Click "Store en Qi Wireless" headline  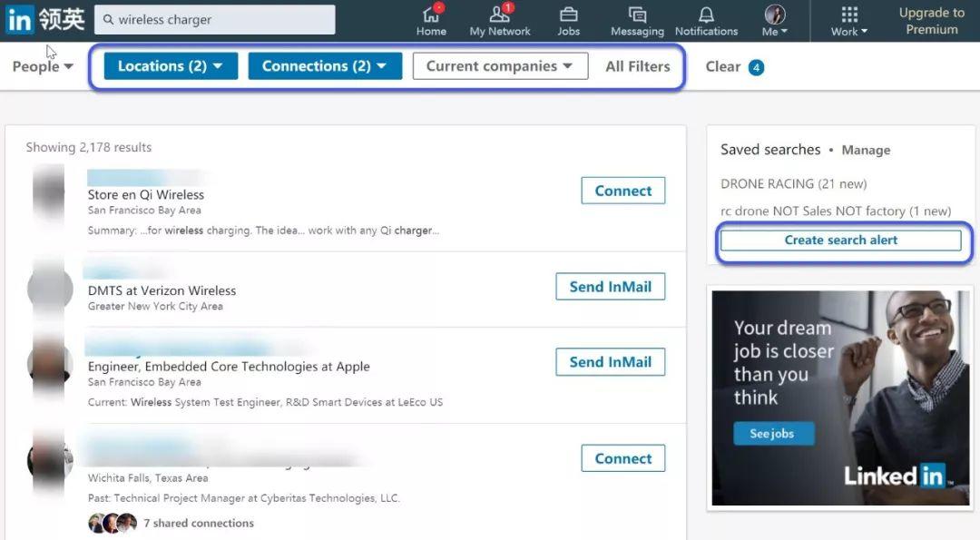(145, 194)
